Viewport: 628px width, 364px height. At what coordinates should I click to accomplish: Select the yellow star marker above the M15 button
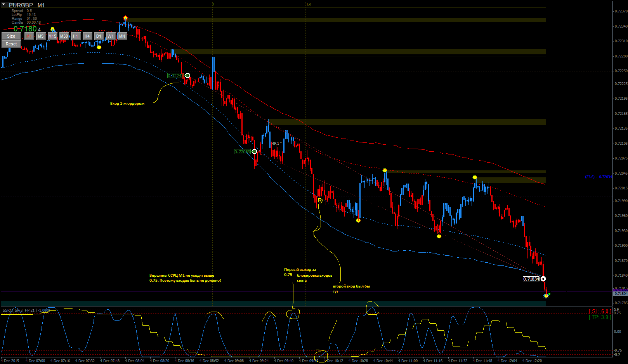(x=52, y=29)
